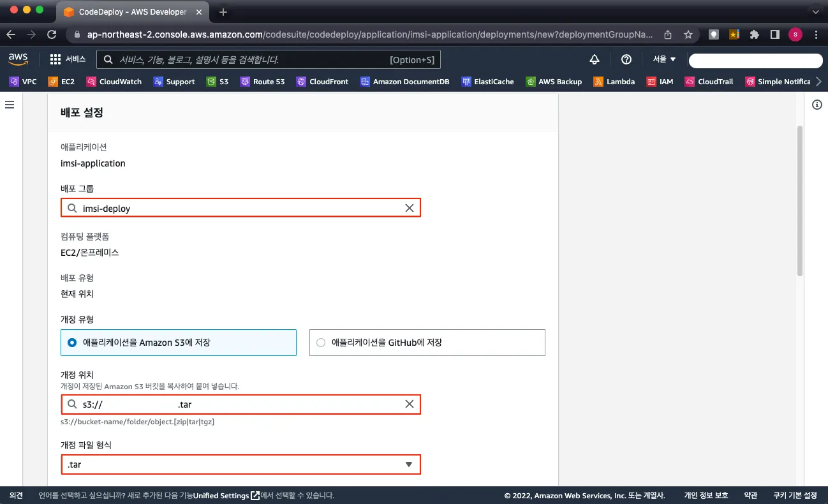Image resolution: width=828 pixels, height=504 pixels.
Task: Open the account menu in the header
Action: pyautogui.click(x=755, y=61)
